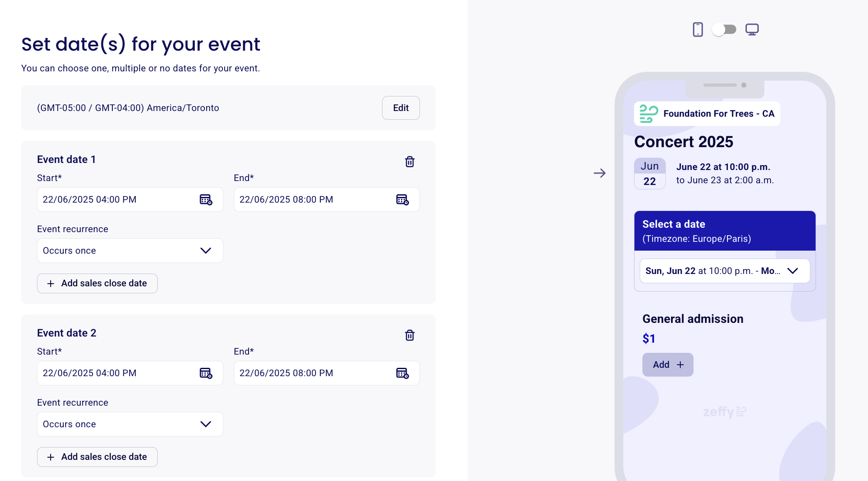Focus the Event date 2 End input field
The width and height of the screenshot is (868, 481).
tap(326, 373)
